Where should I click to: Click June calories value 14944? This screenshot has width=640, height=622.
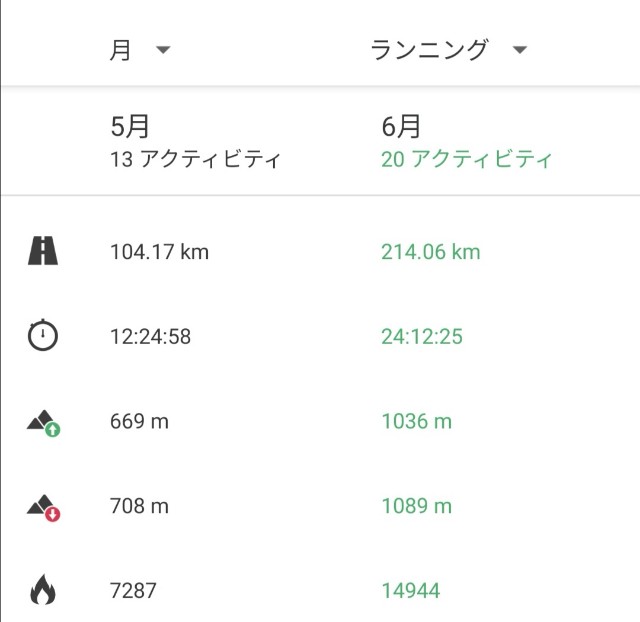(x=411, y=591)
